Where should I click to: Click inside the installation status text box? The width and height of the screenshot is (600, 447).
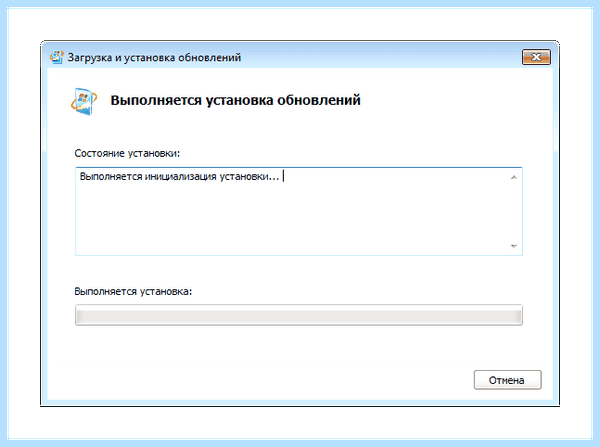pos(299,211)
